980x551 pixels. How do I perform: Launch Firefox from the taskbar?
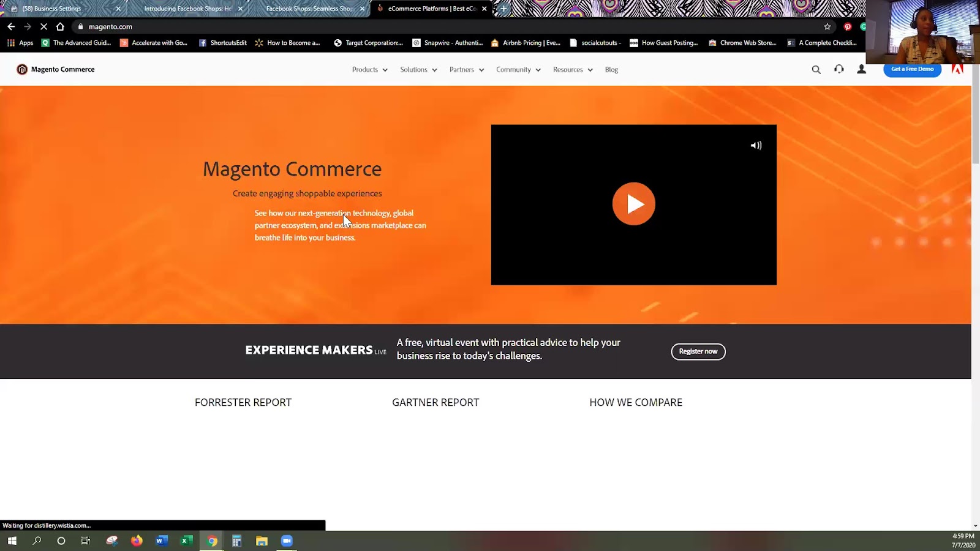[x=137, y=541]
